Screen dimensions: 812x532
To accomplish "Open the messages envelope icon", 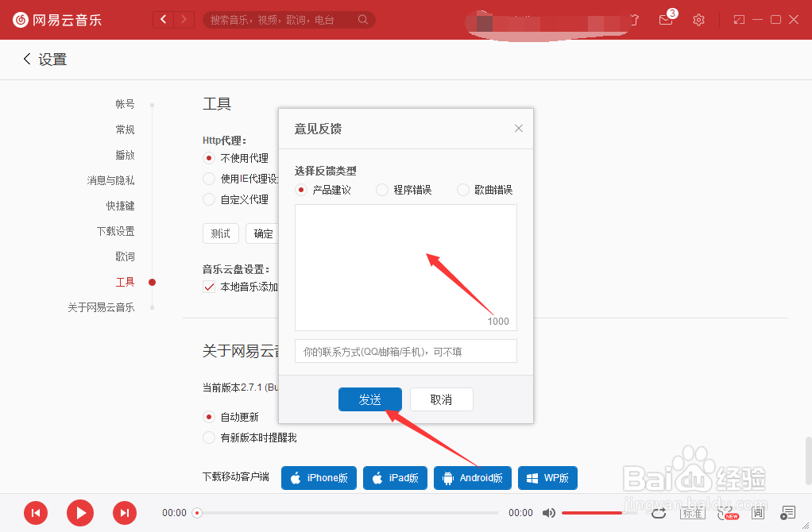I will [x=666, y=20].
